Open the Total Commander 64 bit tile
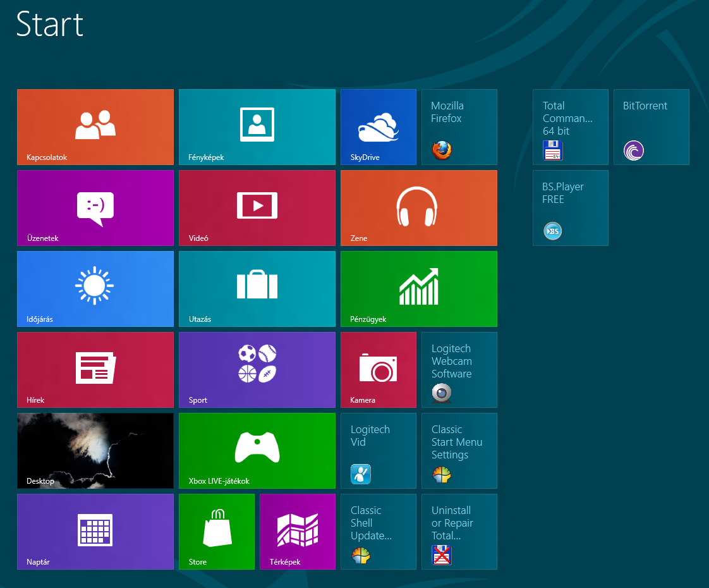Viewport: 709px width, 588px height. 571,127
